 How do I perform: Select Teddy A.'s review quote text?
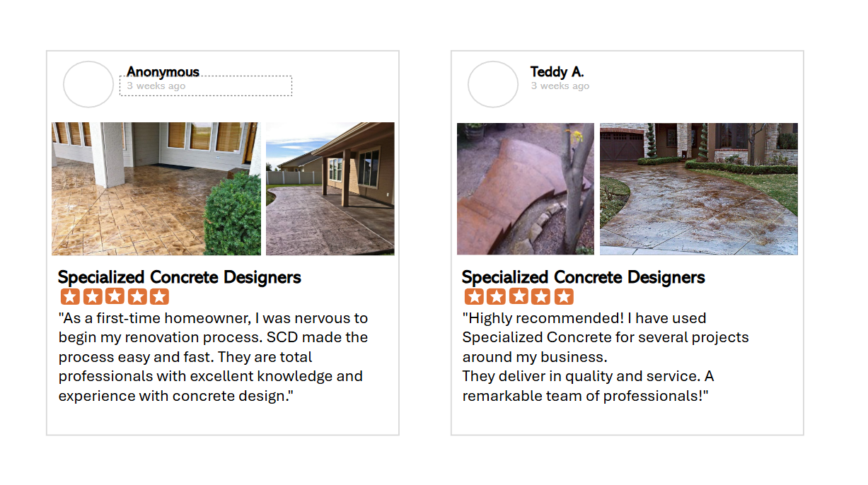click(x=605, y=356)
